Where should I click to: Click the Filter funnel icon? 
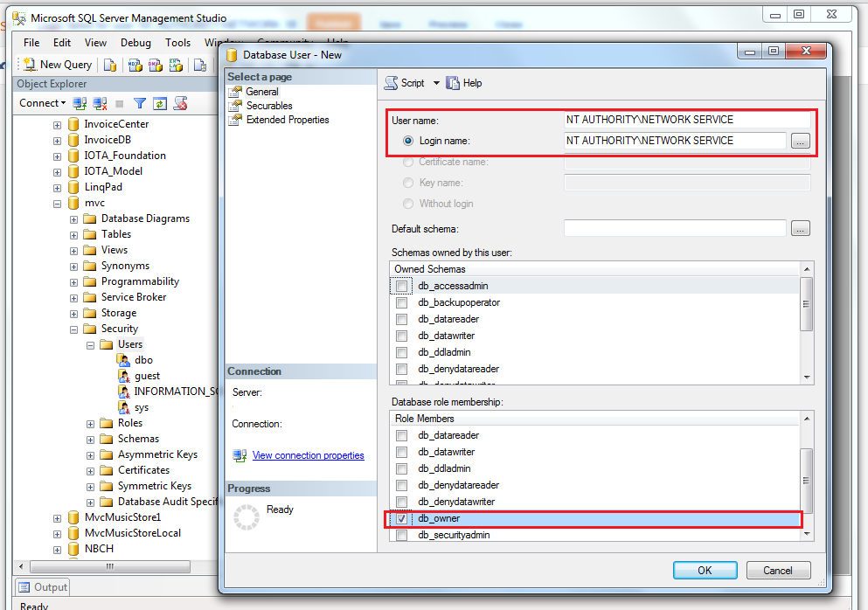[x=140, y=103]
